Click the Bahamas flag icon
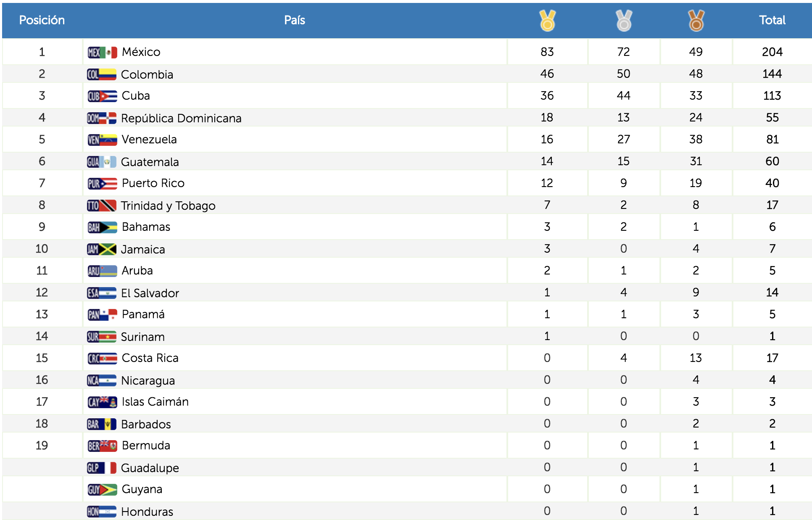812x520 pixels. [102, 227]
